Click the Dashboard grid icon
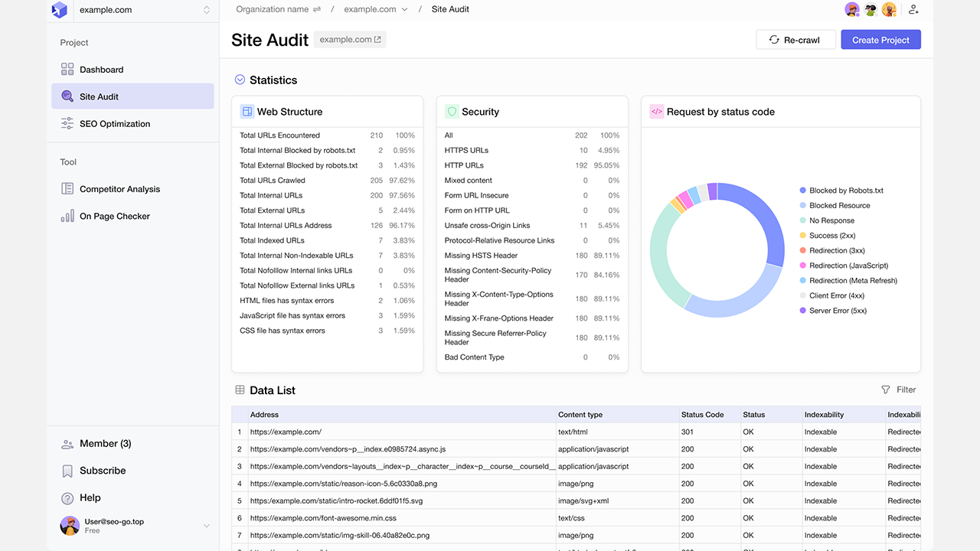 coord(67,70)
